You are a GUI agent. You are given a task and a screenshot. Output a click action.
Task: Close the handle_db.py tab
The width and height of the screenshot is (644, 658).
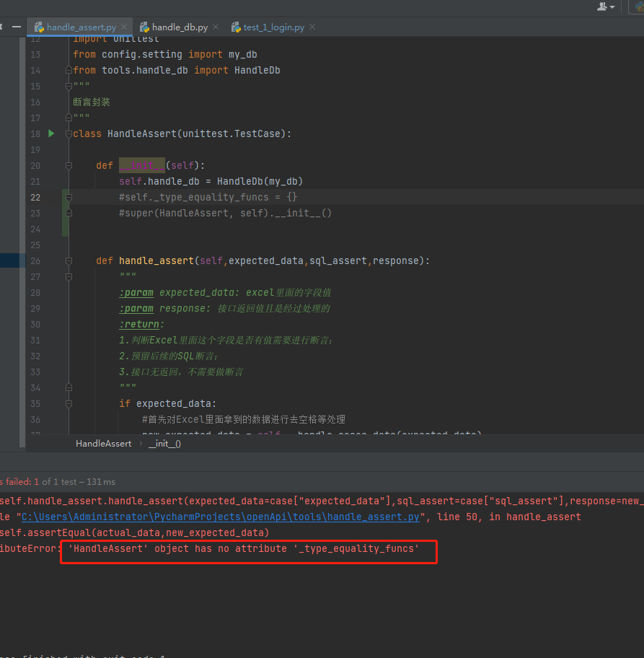(216, 27)
